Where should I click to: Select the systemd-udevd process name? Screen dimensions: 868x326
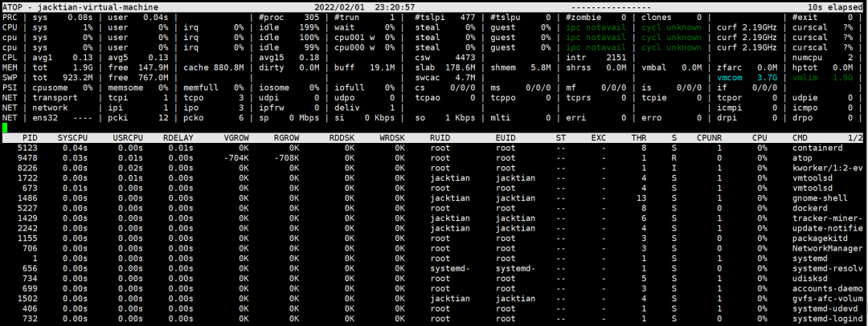coord(825,309)
